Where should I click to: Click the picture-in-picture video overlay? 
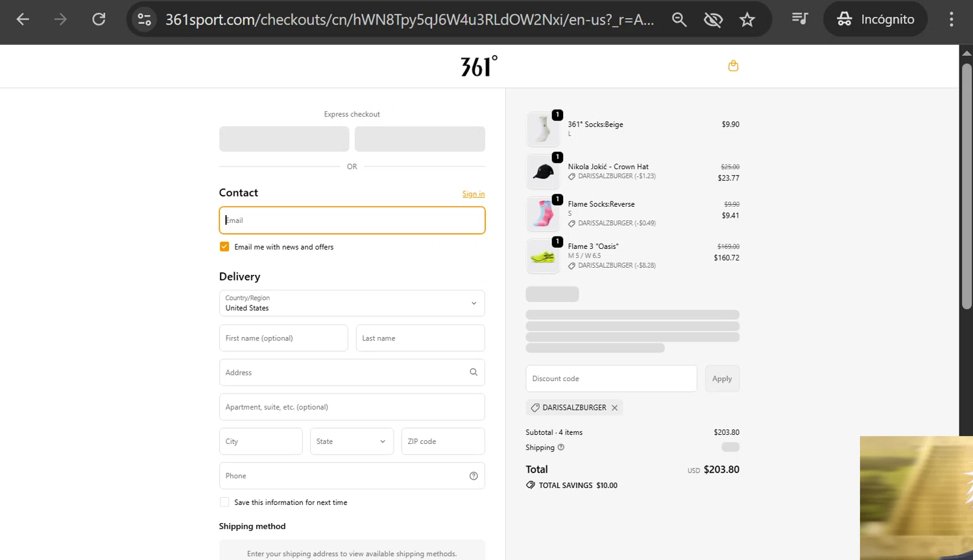917,498
